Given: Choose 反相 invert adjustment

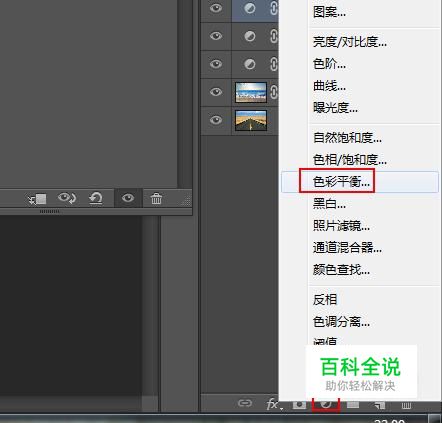Looking at the screenshot, I should [x=325, y=299].
